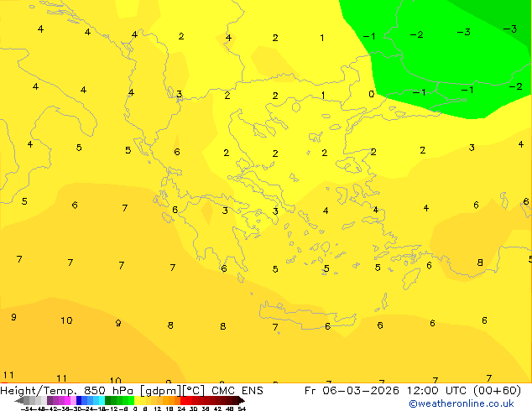Pick the dark purple swatch in color scale
This screenshot has width=532, height=411.
click(50, 400)
